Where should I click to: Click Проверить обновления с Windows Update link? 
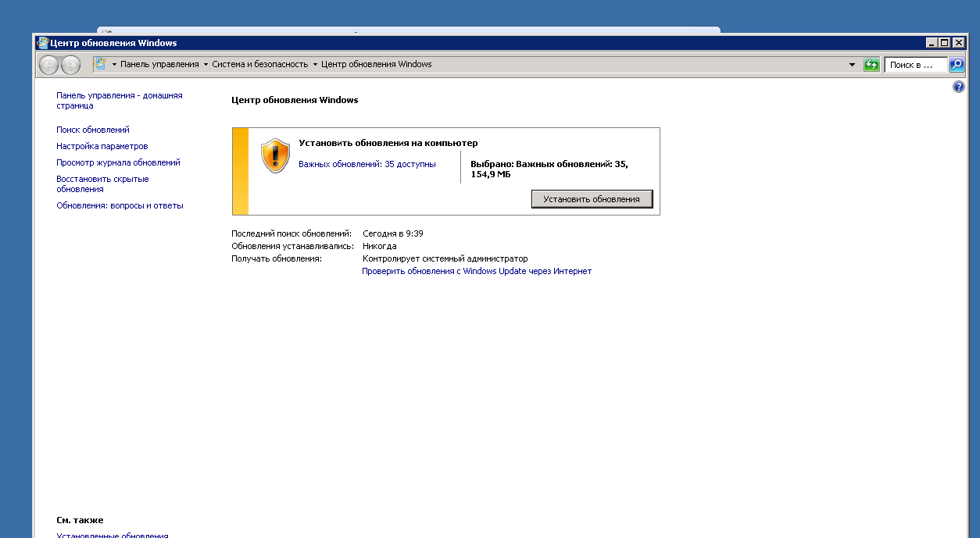(x=477, y=271)
